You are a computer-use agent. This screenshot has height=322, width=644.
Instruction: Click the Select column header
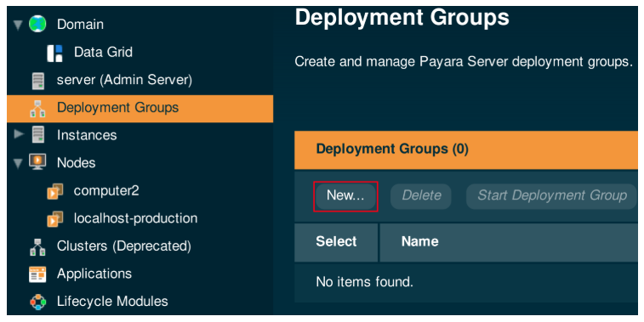[x=336, y=242]
